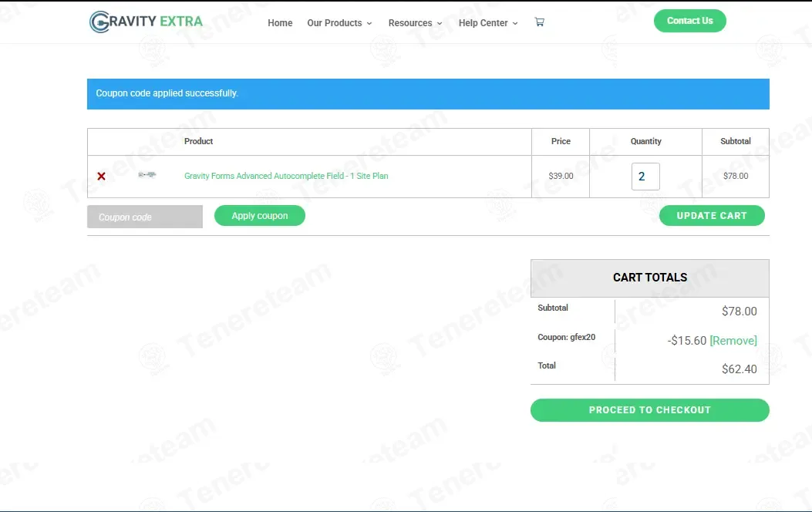Viewport: 812px width, 512px height.
Task: Click the $39.00 price cell
Action: (x=561, y=177)
